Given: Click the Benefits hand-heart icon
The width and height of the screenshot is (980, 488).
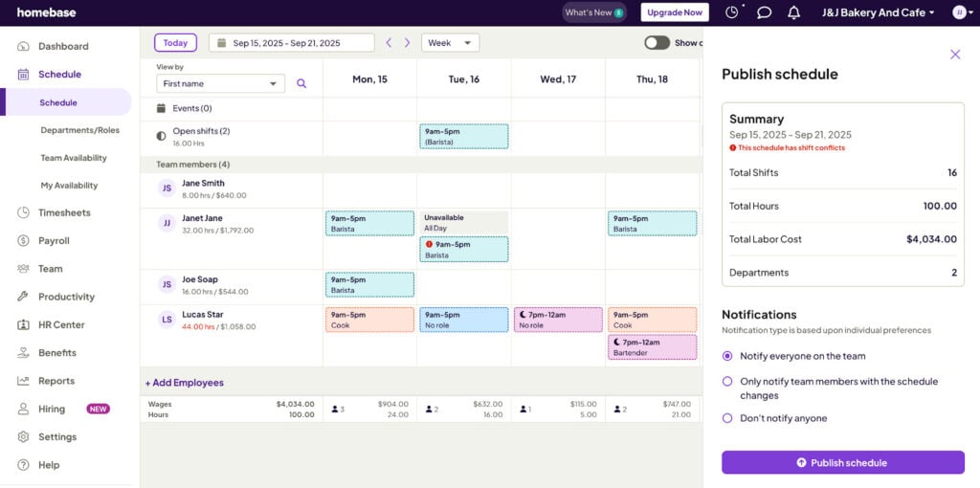Looking at the screenshot, I should click(23, 353).
